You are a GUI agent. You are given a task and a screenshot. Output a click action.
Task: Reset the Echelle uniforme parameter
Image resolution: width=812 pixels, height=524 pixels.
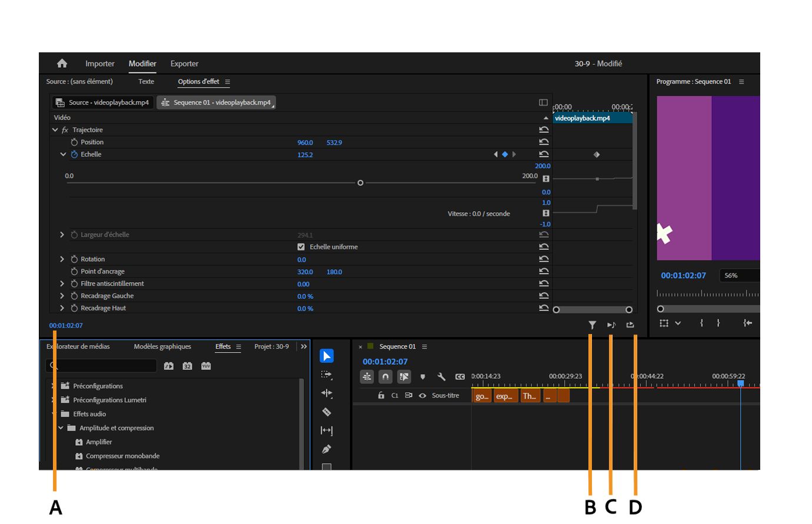click(x=544, y=247)
